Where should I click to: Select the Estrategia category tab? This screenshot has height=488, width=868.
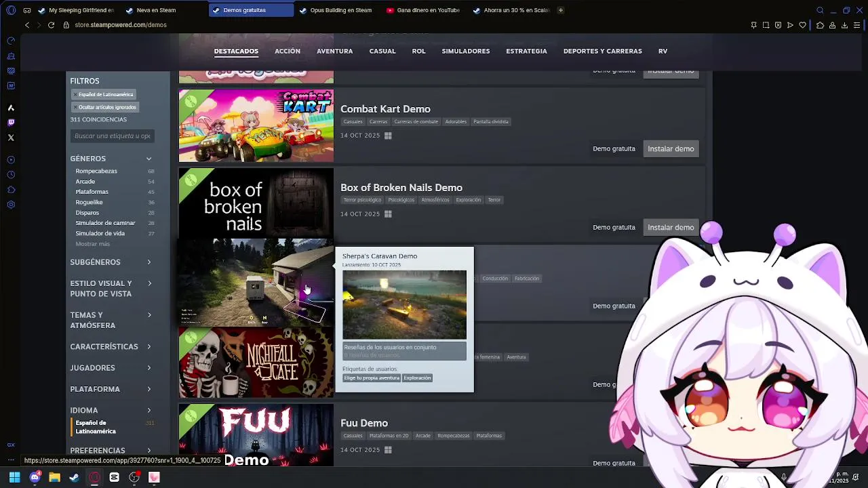click(526, 52)
